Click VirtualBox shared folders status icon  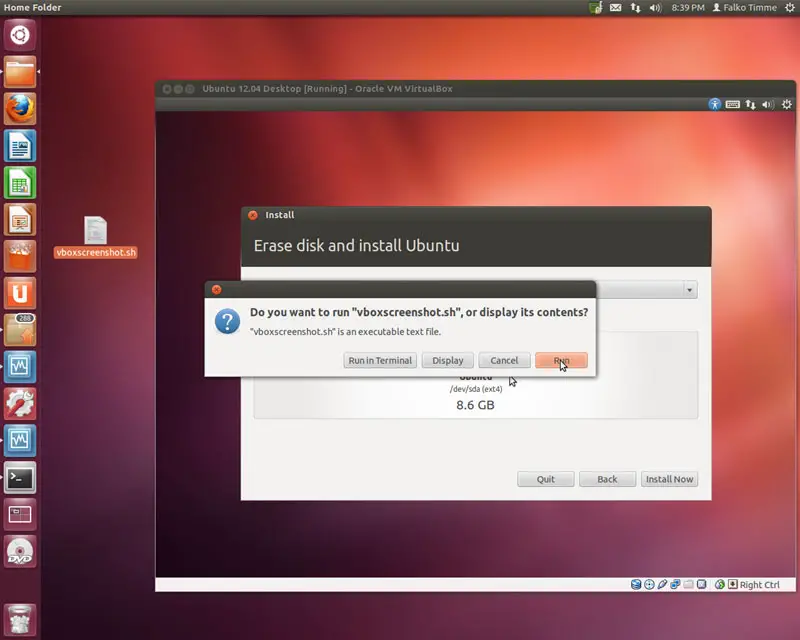(688, 584)
